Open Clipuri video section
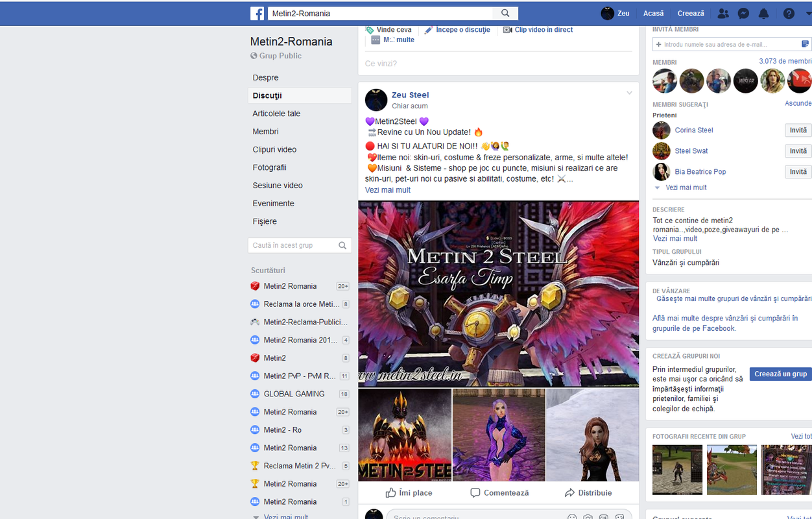The height and width of the screenshot is (519, 812). [274, 149]
